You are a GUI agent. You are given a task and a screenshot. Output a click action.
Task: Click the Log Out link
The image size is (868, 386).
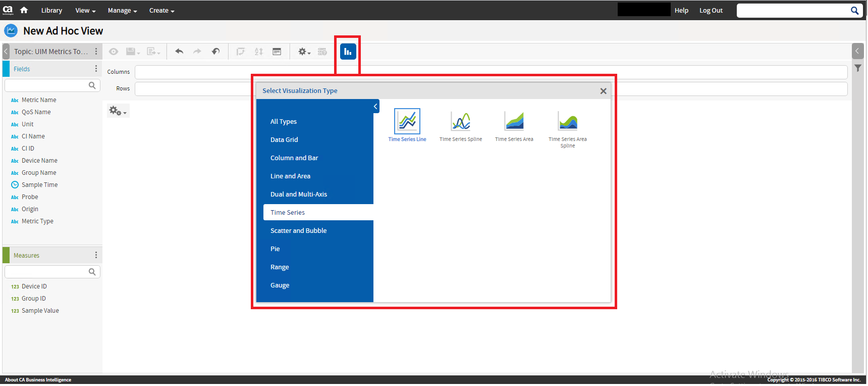tap(711, 11)
